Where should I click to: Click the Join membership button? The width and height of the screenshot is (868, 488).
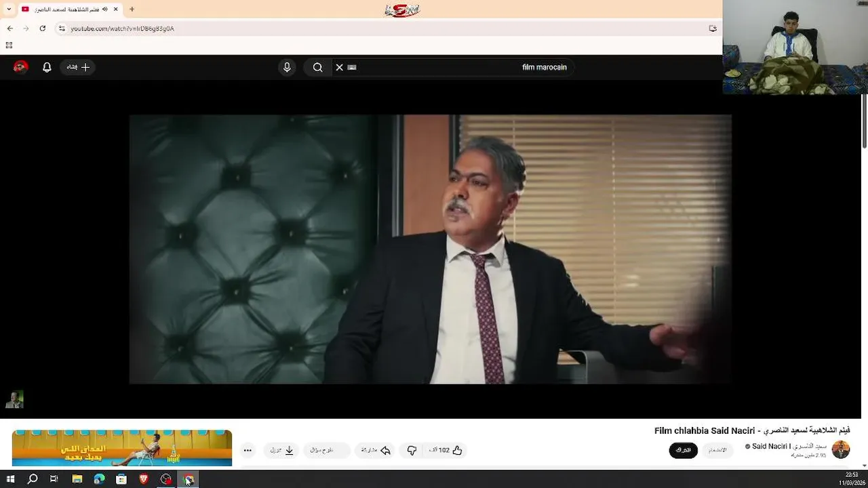(x=717, y=450)
